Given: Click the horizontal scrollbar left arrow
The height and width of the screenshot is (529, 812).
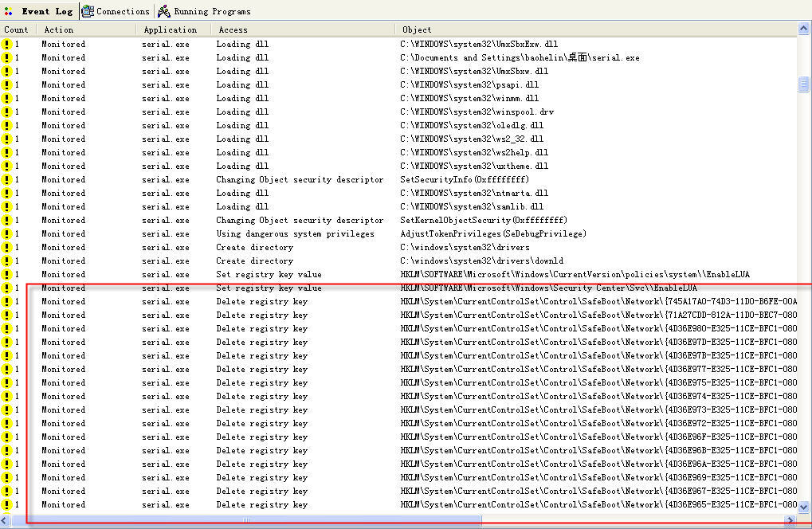Looking at the screenshot, I should 5,520.
